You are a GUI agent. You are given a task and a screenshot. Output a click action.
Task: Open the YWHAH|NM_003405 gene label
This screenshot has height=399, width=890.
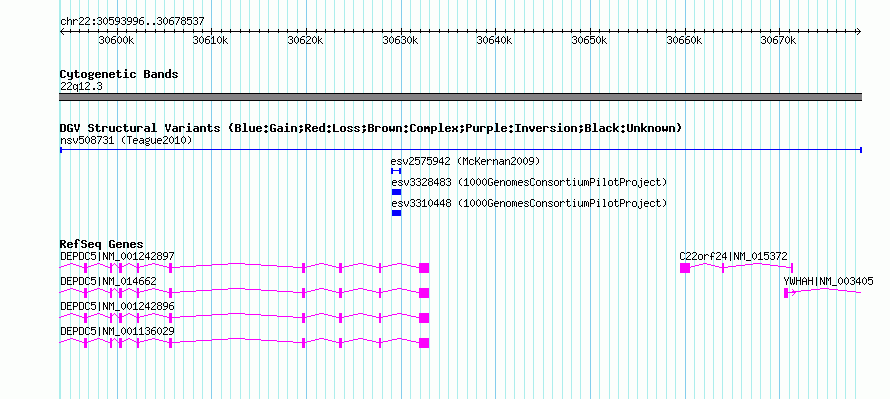[x=828, y=281]
